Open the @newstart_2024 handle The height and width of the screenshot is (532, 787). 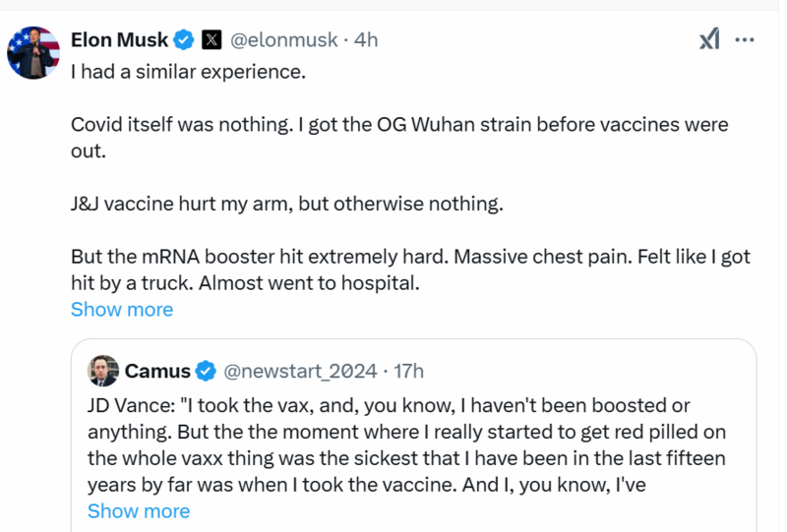coord(301,371)
